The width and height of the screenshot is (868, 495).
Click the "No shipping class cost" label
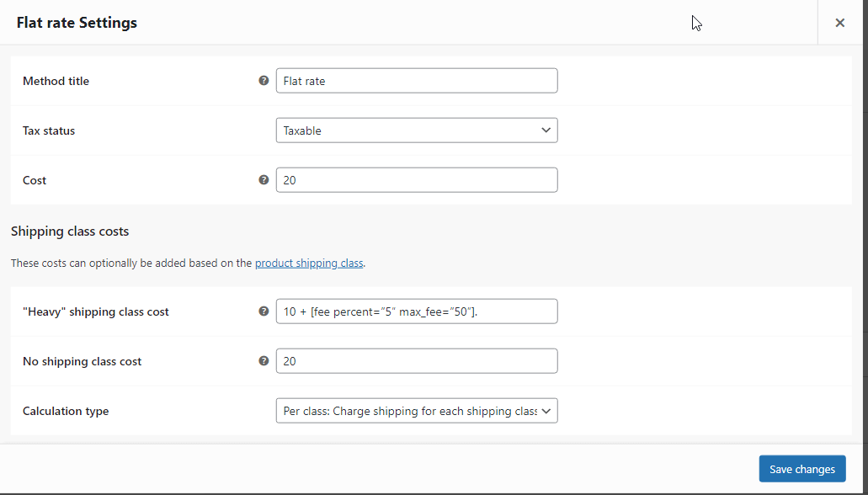pos(82,361)
